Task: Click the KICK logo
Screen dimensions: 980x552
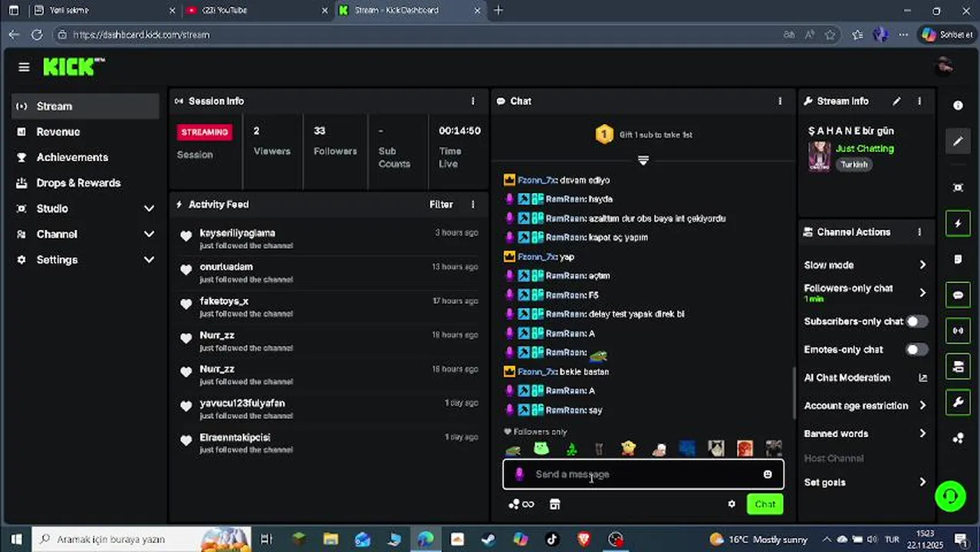Action: pyautogui.click(x=74, y=67)
